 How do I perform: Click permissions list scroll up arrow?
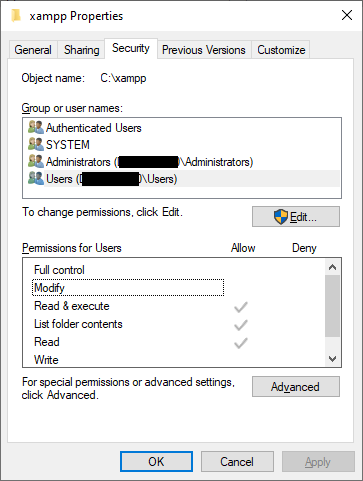[332, 267]
